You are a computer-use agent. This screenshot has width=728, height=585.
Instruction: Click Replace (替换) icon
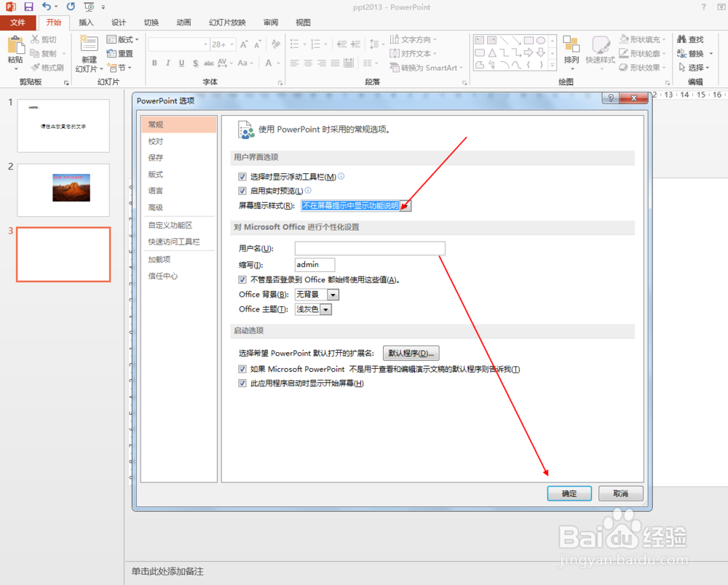pyautogui.click(x=681, y=53)
